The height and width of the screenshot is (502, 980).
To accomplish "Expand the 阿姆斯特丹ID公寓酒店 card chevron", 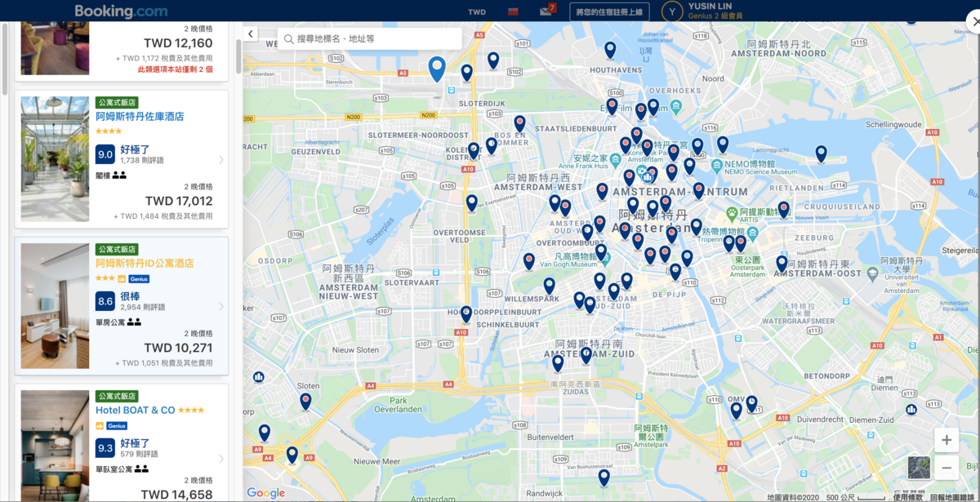I will click(221, 307).
